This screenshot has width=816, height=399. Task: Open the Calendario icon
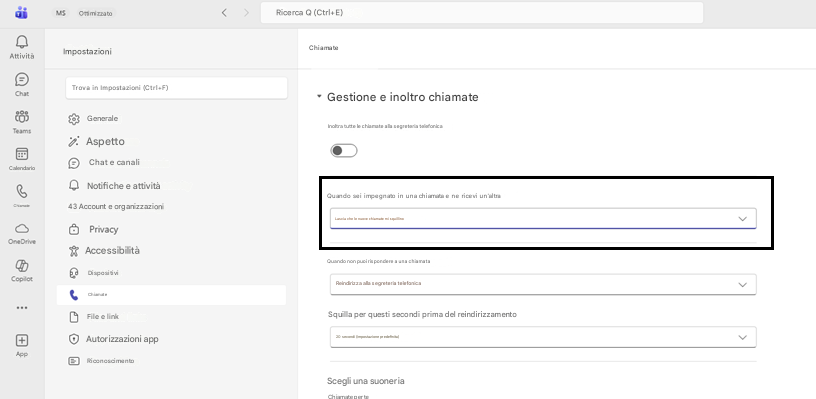(22, 154)
